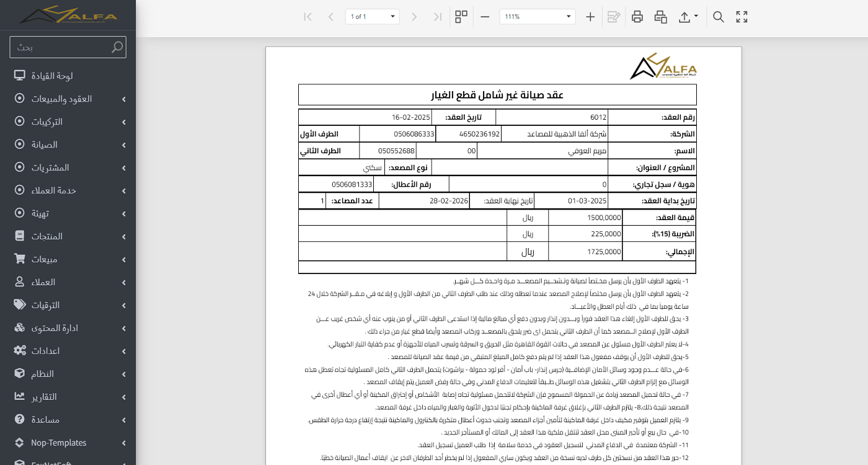Open the search magnifier in viewer toolbar
The width and height of the screenshot is (868, 465).
click(719, 17)
